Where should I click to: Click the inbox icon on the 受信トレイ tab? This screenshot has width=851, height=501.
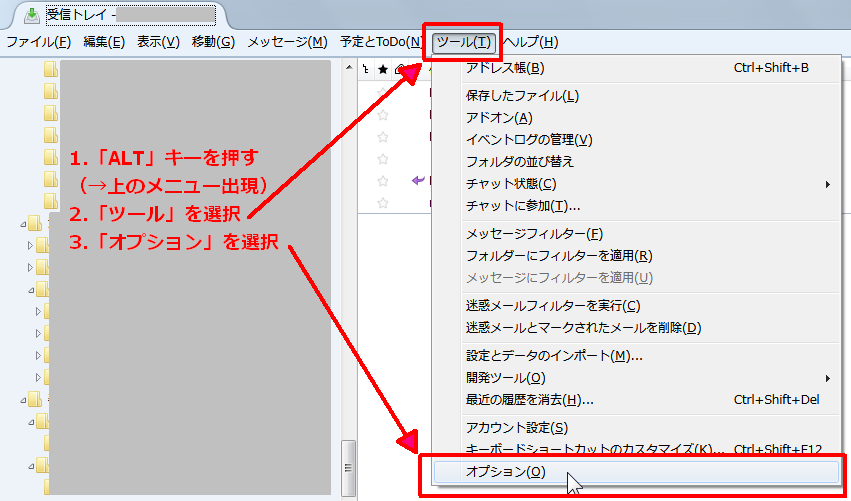click(32, 15)
